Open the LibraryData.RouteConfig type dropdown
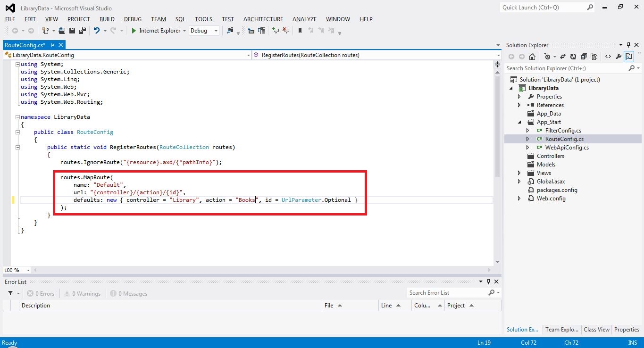 (x=249, y=55)
